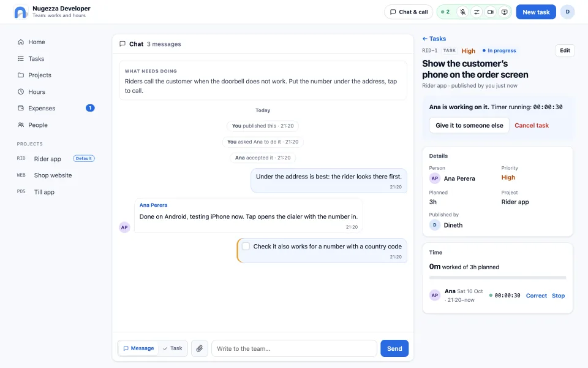Click Dineth publisher name

(453, 225)
